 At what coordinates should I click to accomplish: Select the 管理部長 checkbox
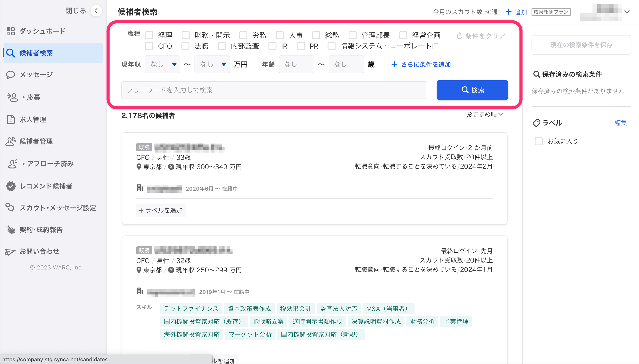[353, 35]
